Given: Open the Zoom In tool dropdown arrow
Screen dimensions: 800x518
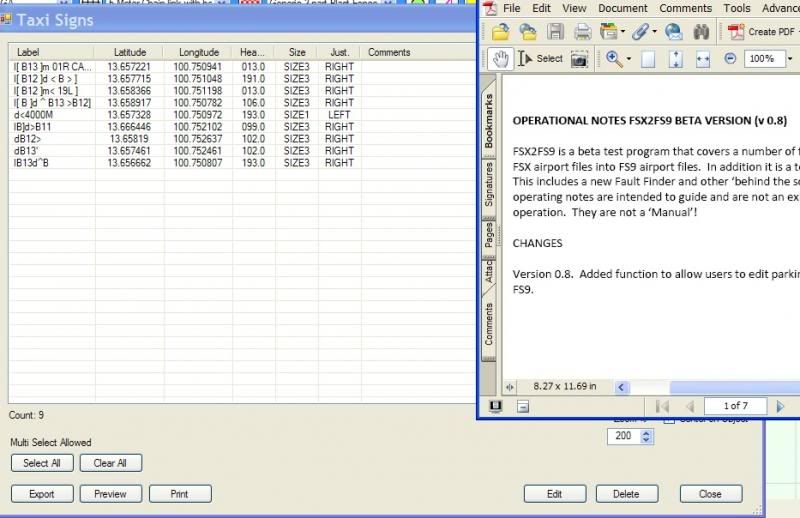Looking at the screenshot, I should 630,59.
